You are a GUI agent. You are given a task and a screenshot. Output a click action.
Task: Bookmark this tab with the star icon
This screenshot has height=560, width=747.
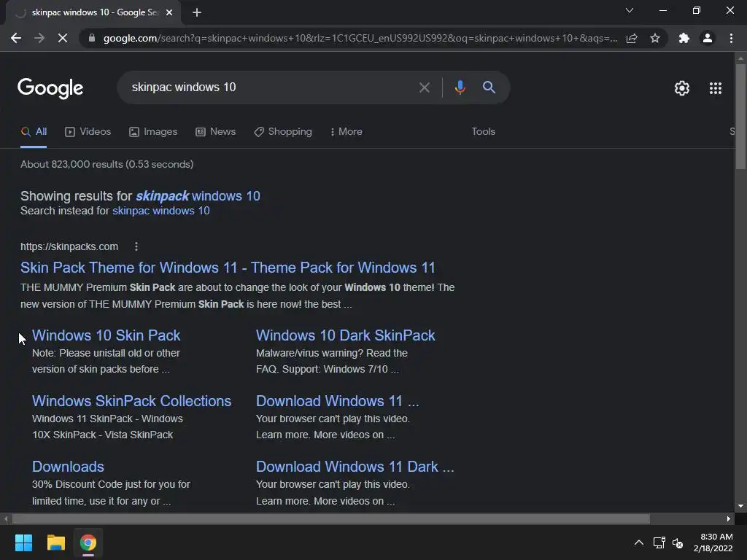[x=655, y=38]
